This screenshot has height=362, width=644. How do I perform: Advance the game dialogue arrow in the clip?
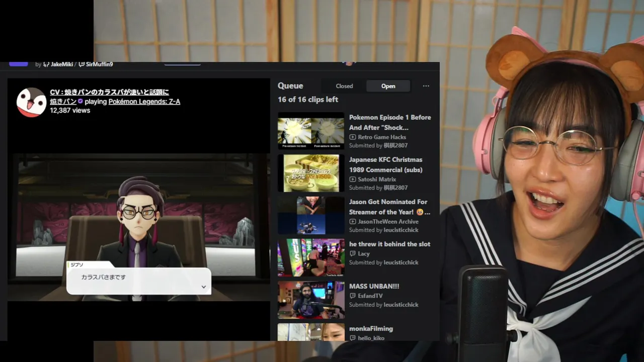click(x=203, y=287)
